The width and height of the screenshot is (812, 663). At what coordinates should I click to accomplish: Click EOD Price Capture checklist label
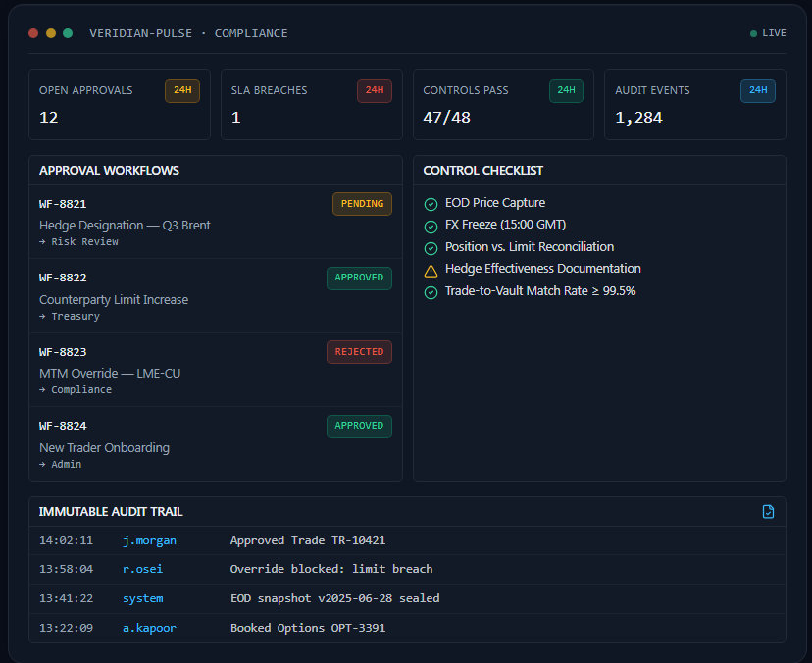point(495,202)
